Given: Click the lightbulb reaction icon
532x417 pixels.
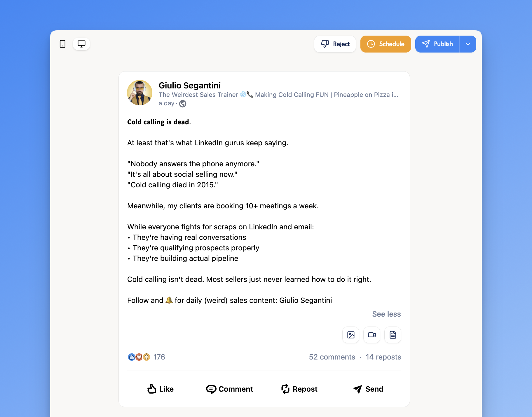Looking at the screenshot, I should [x=146, y=357].
